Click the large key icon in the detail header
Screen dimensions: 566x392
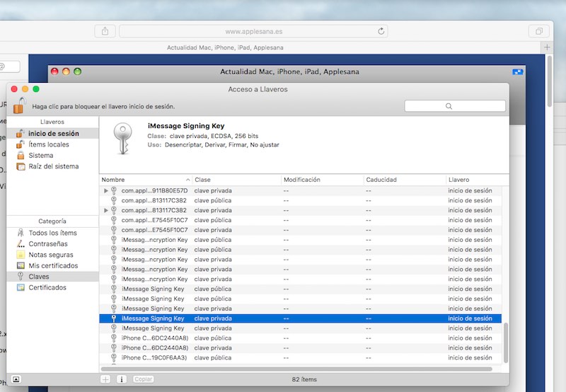click(x=122, y=138)
